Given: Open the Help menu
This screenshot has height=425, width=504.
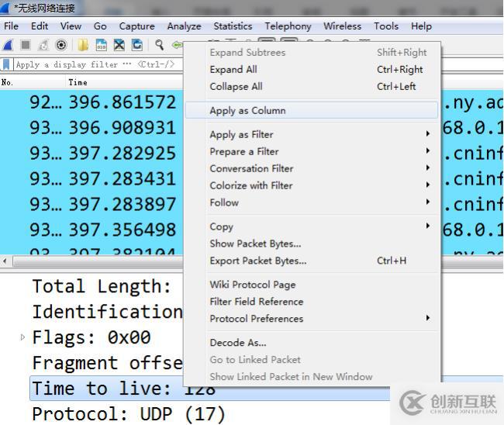Looking at the screenshot, I should pyautogui.click(x=421, y=26).
